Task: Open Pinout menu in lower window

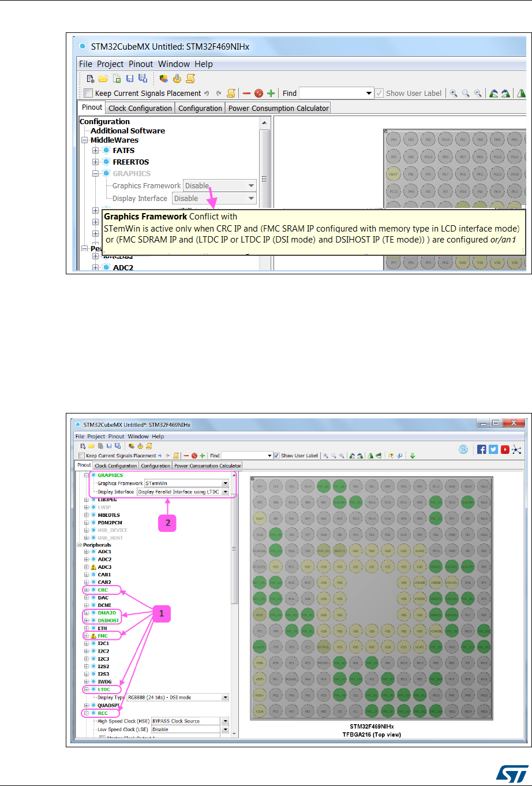Action: [117, 437]
